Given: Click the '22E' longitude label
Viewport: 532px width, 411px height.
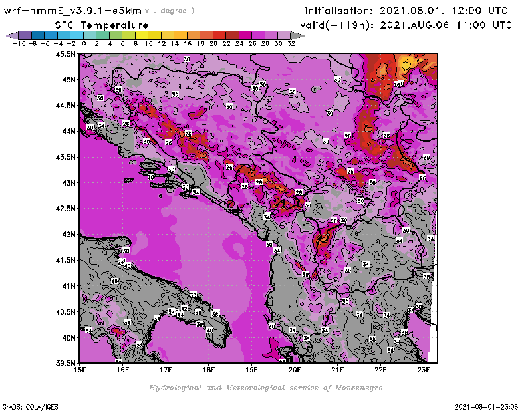Looking at the screenshot, I should coord(380,370).
